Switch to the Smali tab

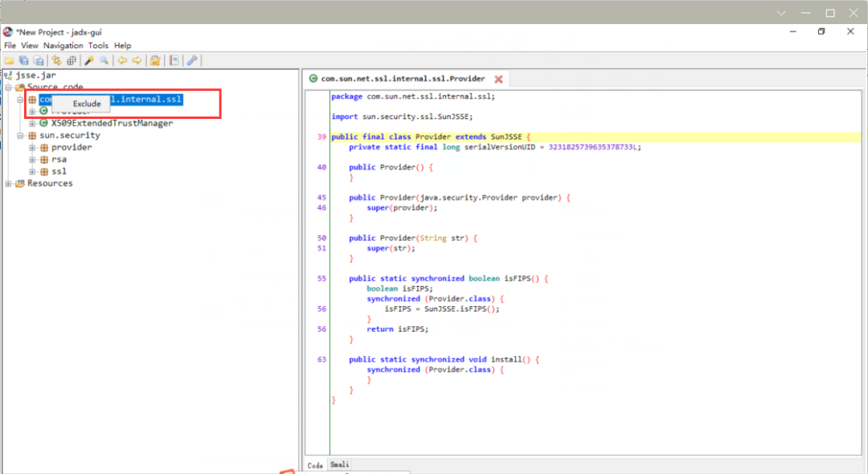click(x=340, y=465)
